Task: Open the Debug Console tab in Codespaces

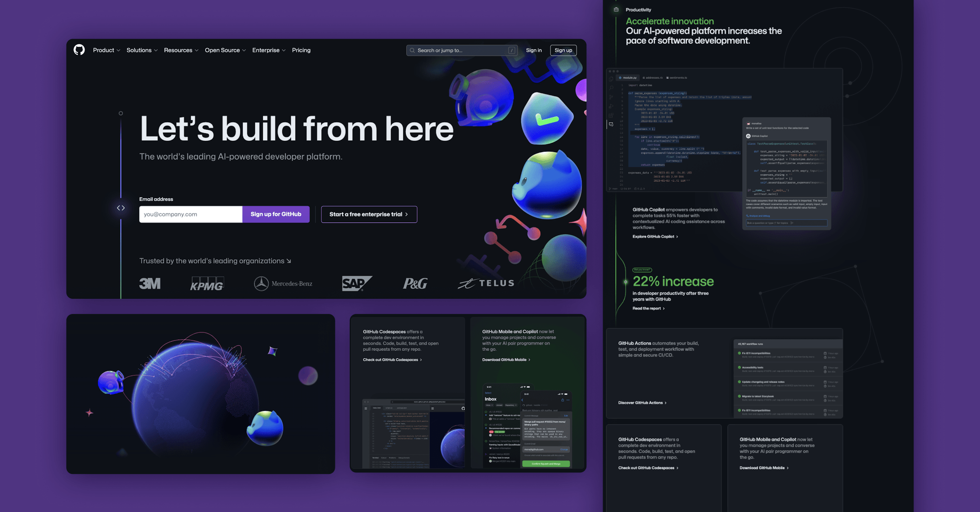Action: point(404,458)
